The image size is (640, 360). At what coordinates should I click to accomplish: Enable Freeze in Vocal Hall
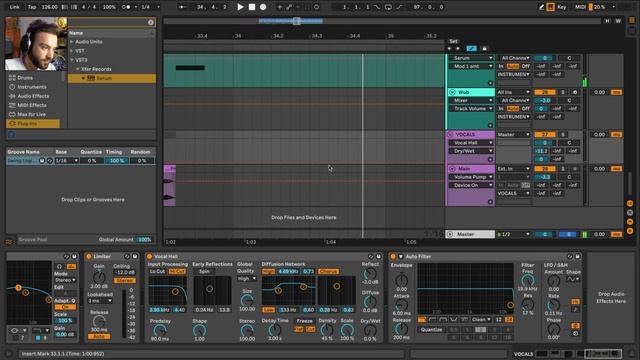(x=304, y=321)
